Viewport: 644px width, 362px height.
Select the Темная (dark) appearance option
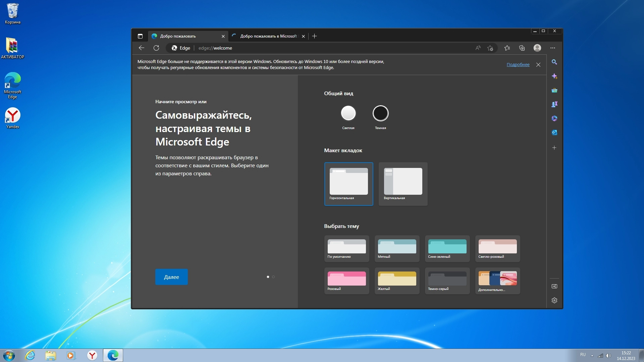point(380,113)
